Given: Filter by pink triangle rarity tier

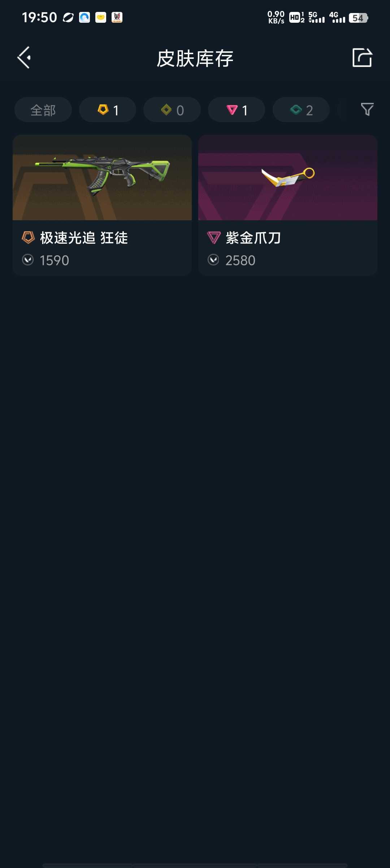Looking at the screenshot, I should tap(237, 110).
